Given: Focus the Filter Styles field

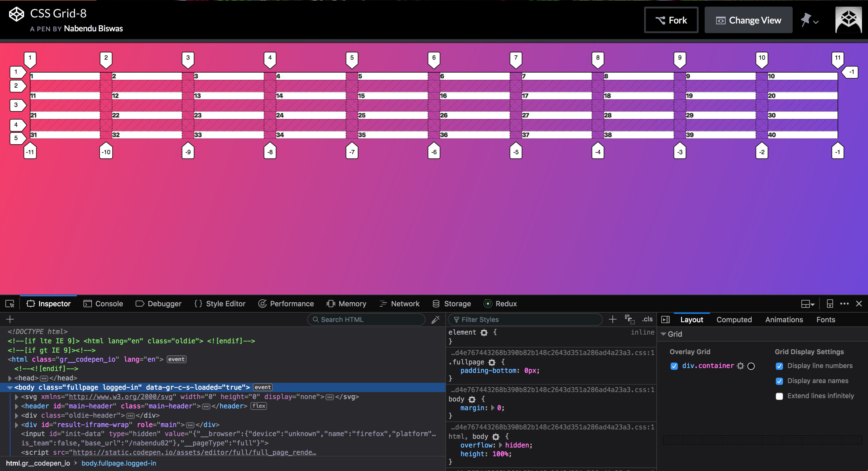Looking at the screenshot, I should (x=525, y=320).
